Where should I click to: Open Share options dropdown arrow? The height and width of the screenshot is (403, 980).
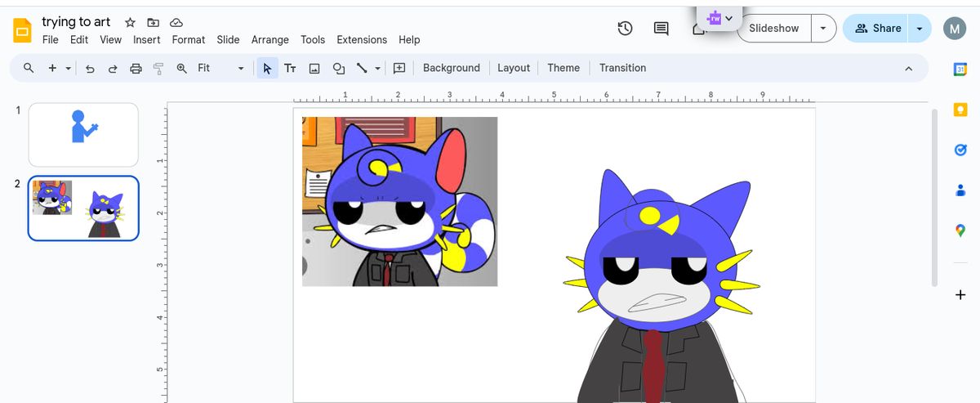[x=920, y=29]
